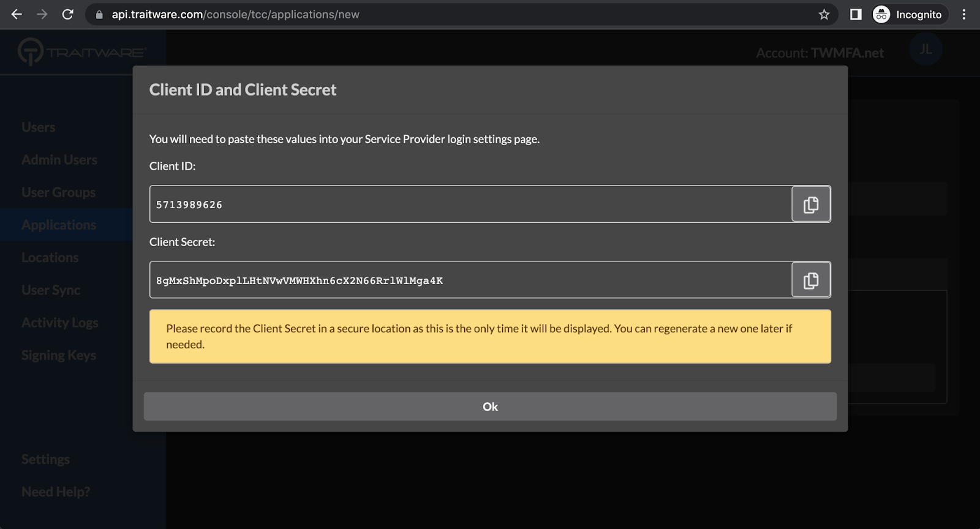
Task: Click the yellow Client Secret warning notice
Action: 490,336
